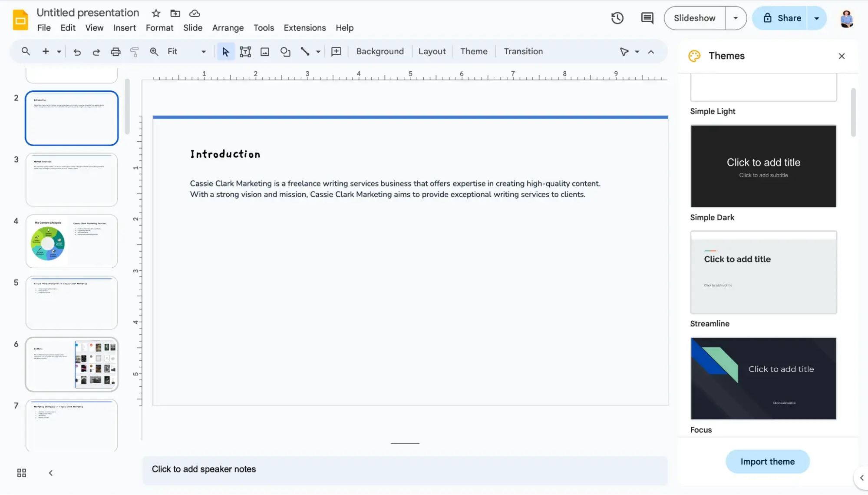The height and width of the screenshot is (495, 868).
Task: Select the arrow selection tool
Action: pos(225,51)
